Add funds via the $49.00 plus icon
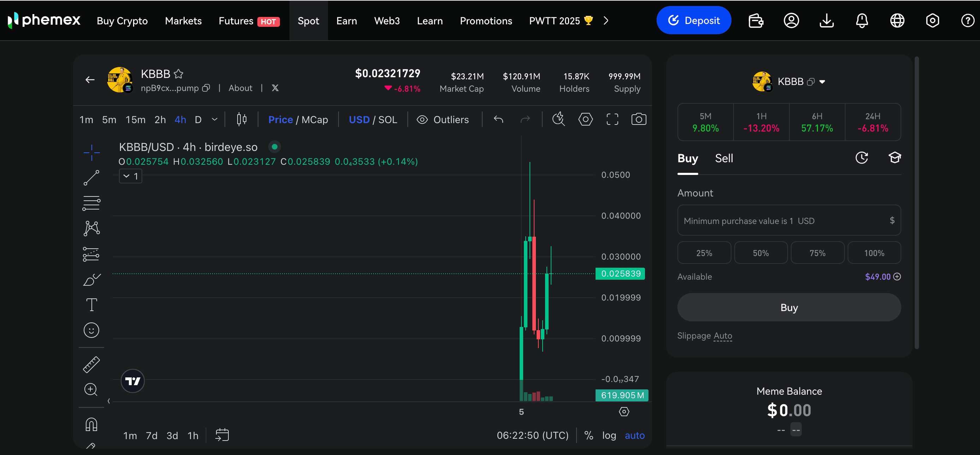Image resolution: width=980 pixels, height=455 pixels. coord(897,277)
